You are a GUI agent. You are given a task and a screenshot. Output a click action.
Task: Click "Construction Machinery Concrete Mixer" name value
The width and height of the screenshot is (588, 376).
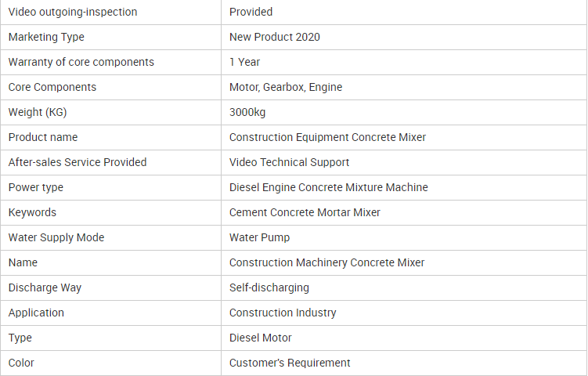(x=326, y=262)
